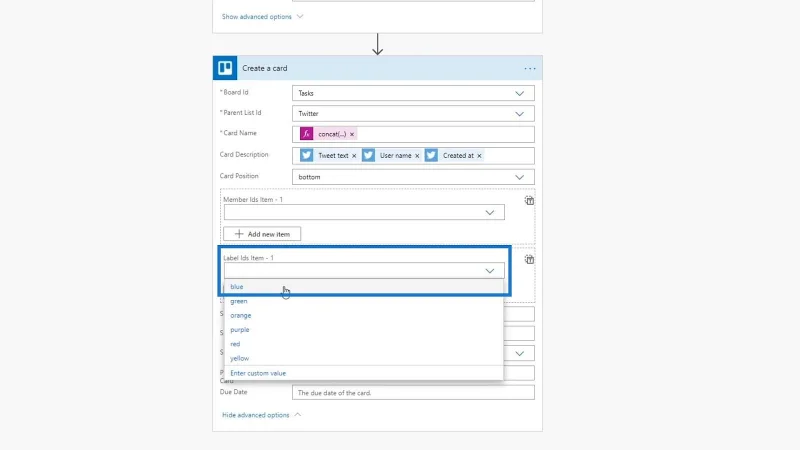Select the green label option

coord(364,301)
